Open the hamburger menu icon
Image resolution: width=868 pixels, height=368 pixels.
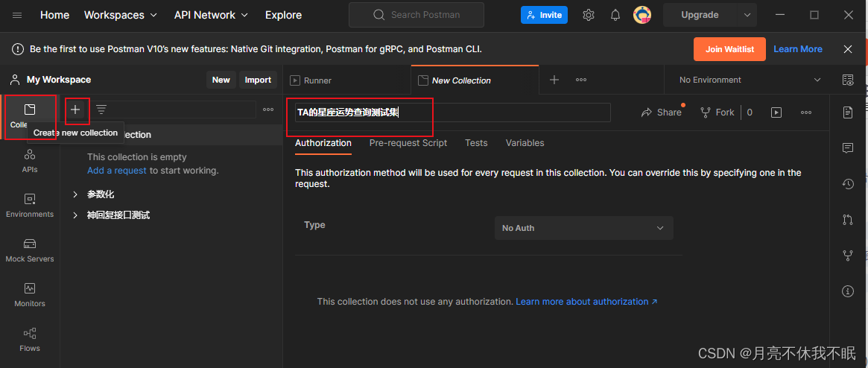pyautogui.click(x=17, y=15)
